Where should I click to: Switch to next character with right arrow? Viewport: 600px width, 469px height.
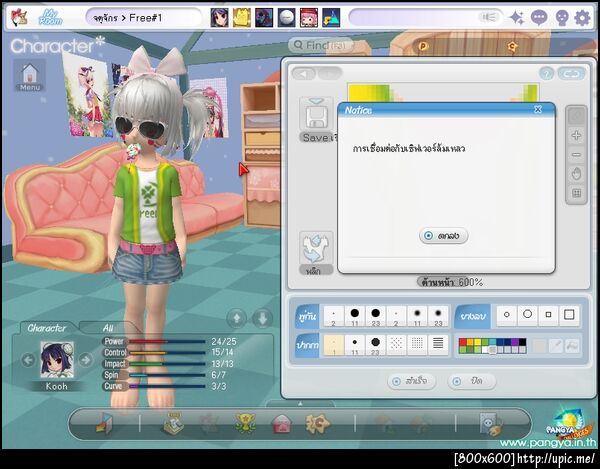(85, 360)
